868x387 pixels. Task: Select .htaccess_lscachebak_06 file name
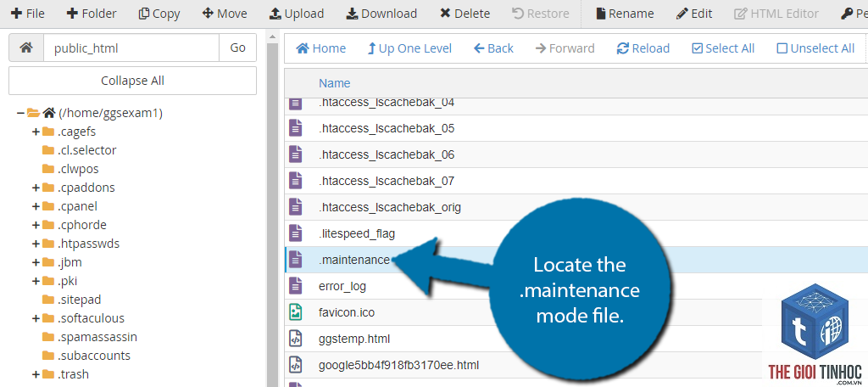(387, 154)
